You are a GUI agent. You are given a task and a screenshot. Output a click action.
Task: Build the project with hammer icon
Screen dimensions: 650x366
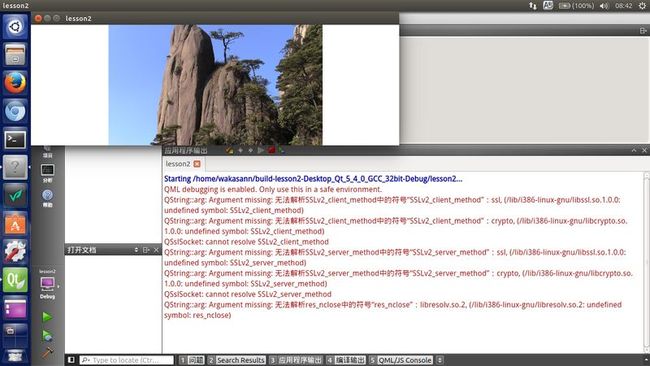pos(47,352)
